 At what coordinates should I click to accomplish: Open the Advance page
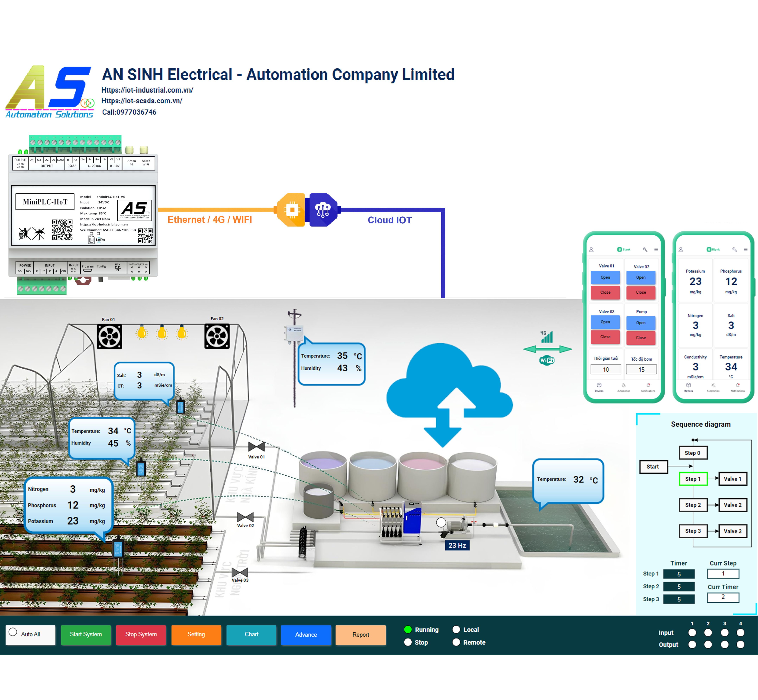pyautogui.click(x=306, y=635)
